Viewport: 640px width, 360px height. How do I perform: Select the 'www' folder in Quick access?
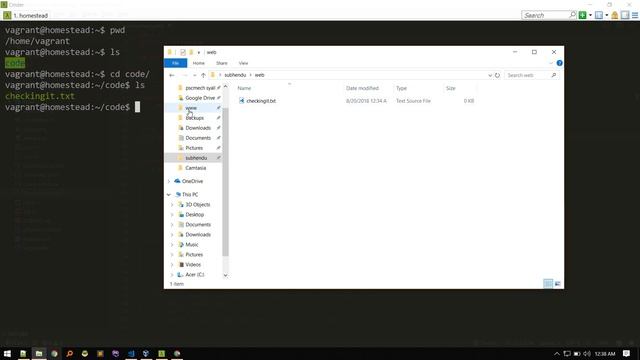tap(191, 108)
